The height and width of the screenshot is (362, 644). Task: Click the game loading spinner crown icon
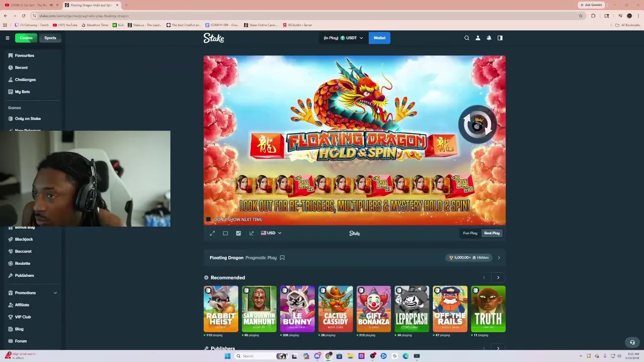(x=477, y=124)
